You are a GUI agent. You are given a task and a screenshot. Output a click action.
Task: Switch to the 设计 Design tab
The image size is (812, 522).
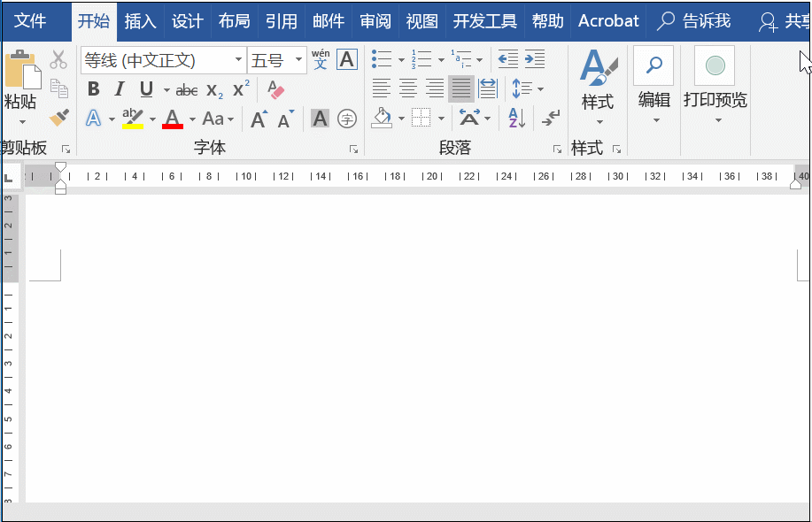point(187,21)
